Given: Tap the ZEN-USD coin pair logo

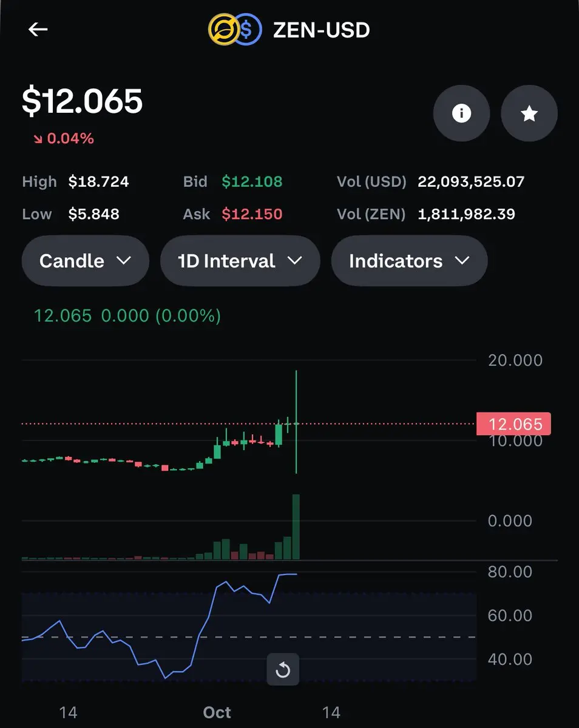Looking at the screenshot, I should click(x=235, y=29).
